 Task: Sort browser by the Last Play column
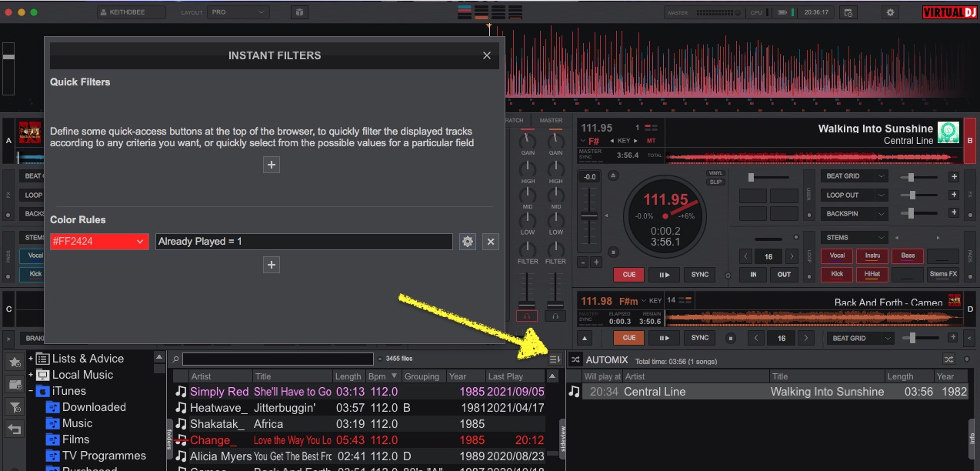pos(515,376)
